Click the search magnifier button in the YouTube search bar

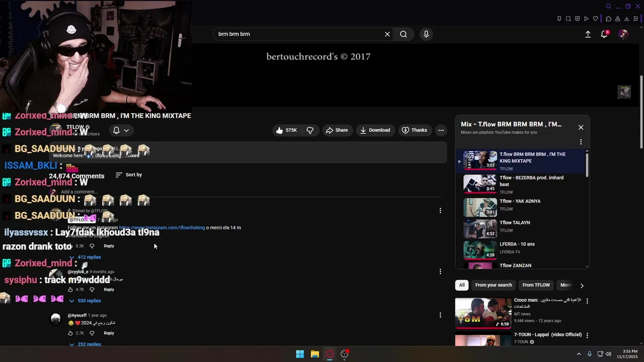tap(404, 34)
